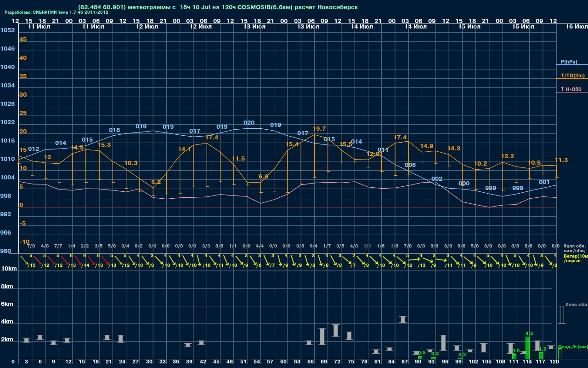Click the 0.3 precipitation value
588x368 pixels.
click(x=435, y=353)
